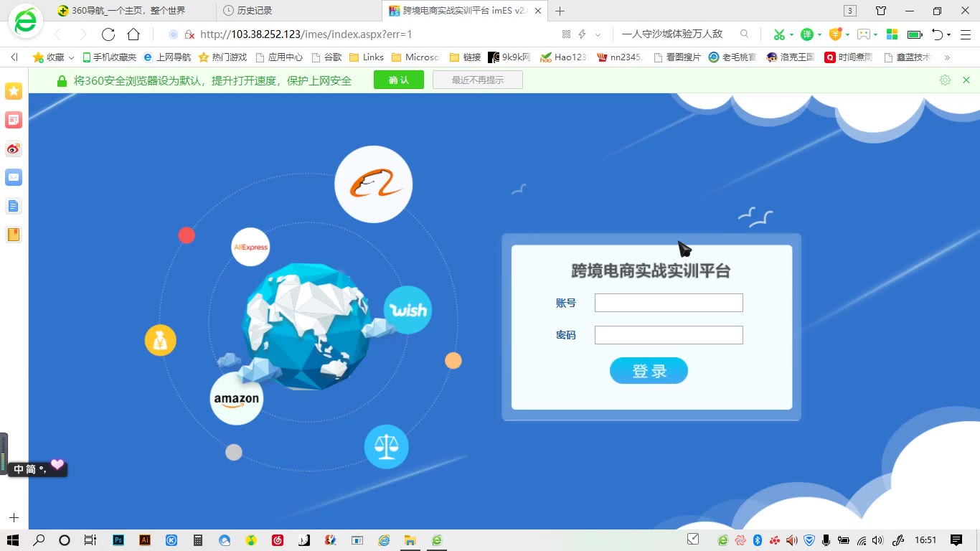Click the 密码 password input field
The image size is (980, 551).
[x=669, y=335]
